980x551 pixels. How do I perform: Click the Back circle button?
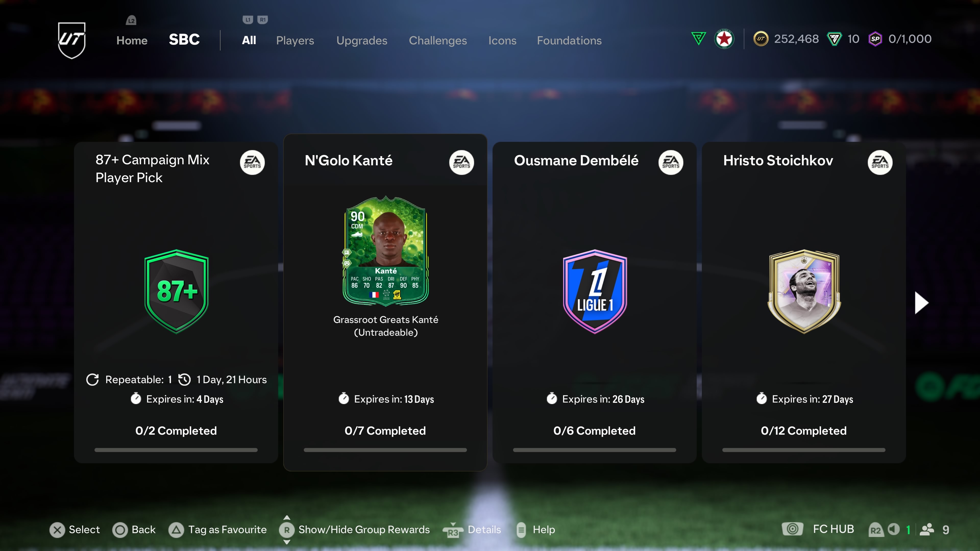click(120, 530)
